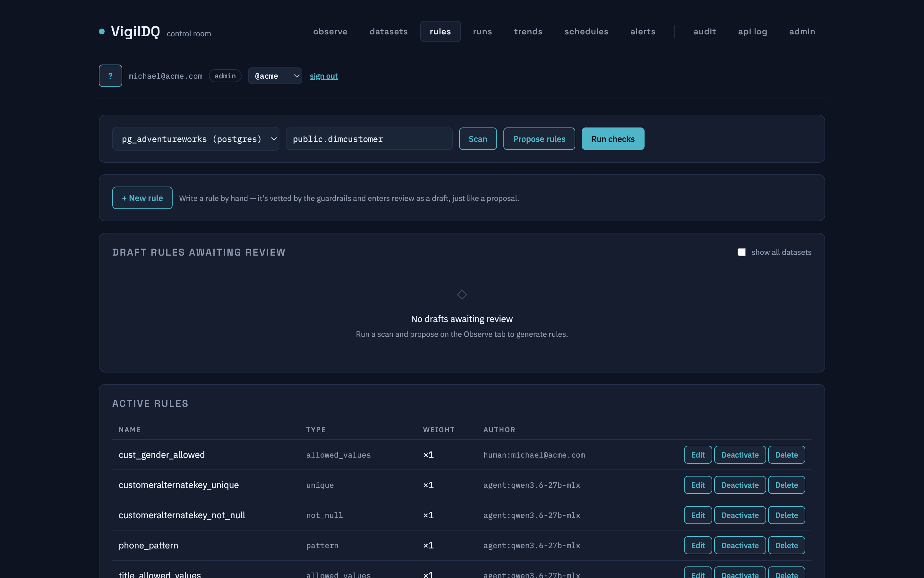The height and width of the screenshot is (578, 924).
Task: Open the alerts tab
Action: (x=643, y=31)
